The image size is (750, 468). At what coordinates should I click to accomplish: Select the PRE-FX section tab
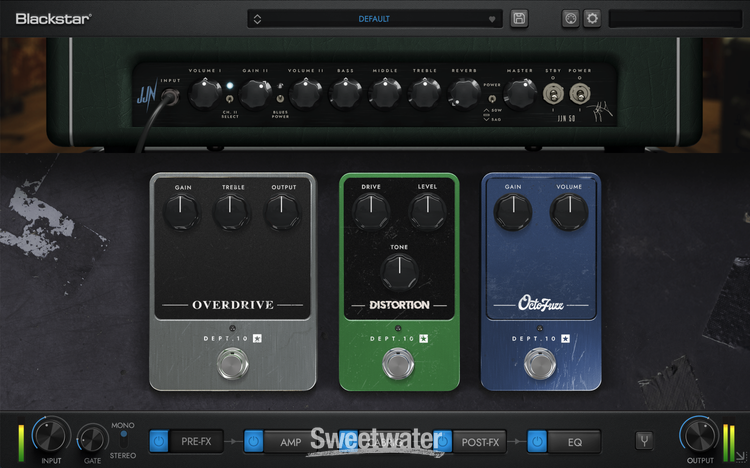(196, 441)
